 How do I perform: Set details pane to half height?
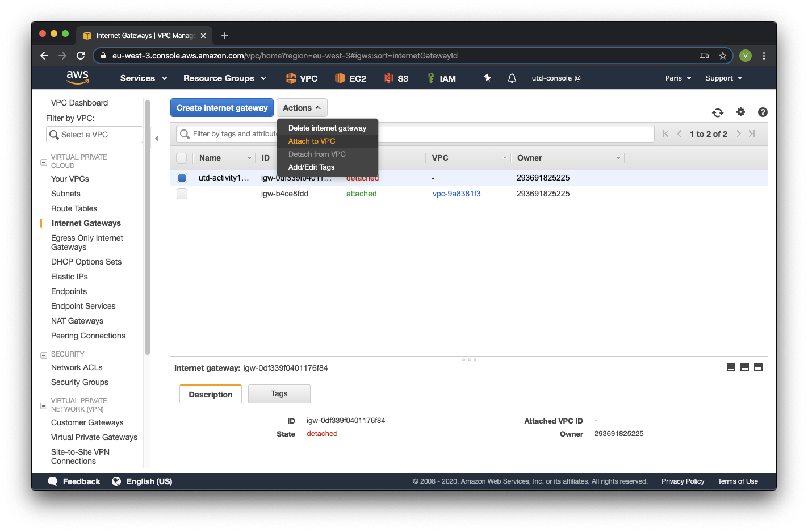[744, 367]
